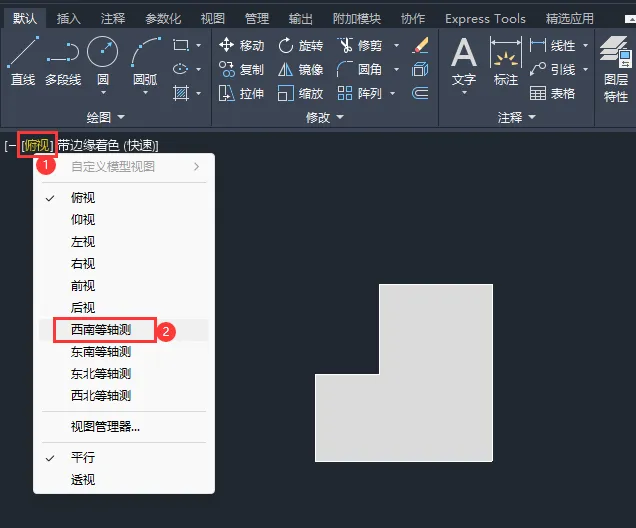This screenshot has height=528, width=636.
Task: Activate the Fillet (圆角) tool
Action: pyautogui.click(x=359, y=69)
